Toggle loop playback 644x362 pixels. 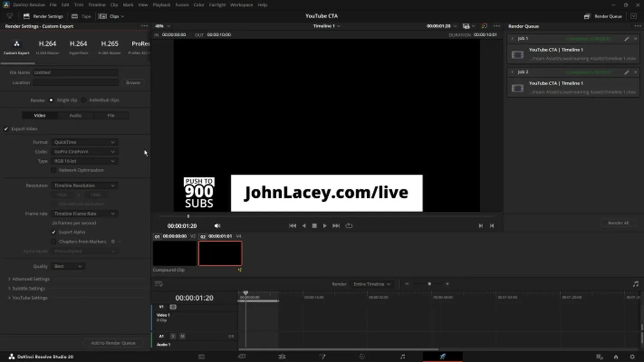(x=349, y=226)
